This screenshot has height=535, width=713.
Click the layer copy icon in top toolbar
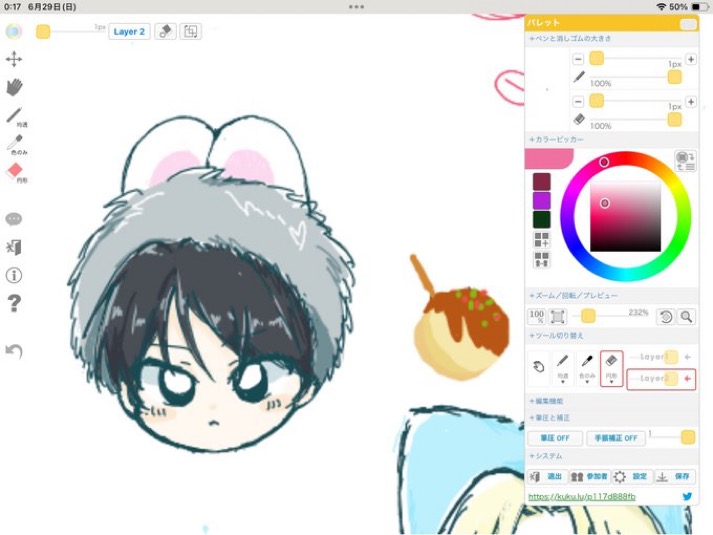point(191,31)
